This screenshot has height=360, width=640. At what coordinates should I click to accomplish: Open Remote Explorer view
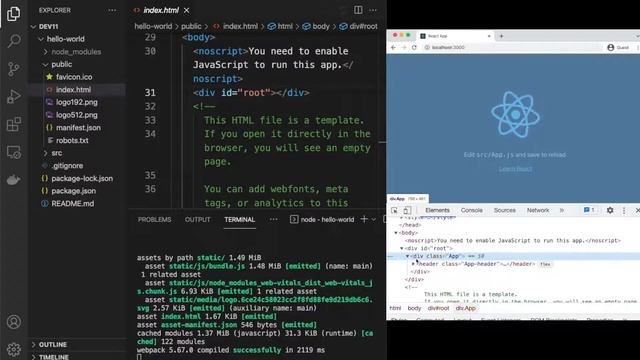point(13,152)
